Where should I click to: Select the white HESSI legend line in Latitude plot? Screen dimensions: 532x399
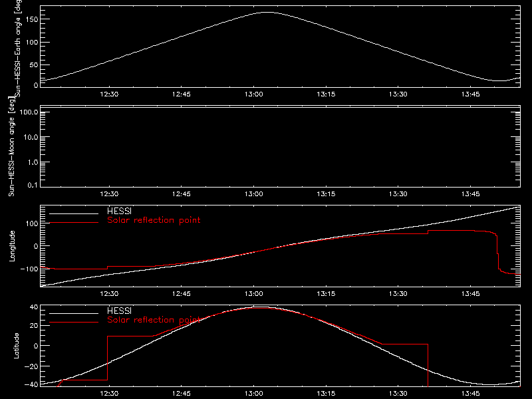click(74, 313)
